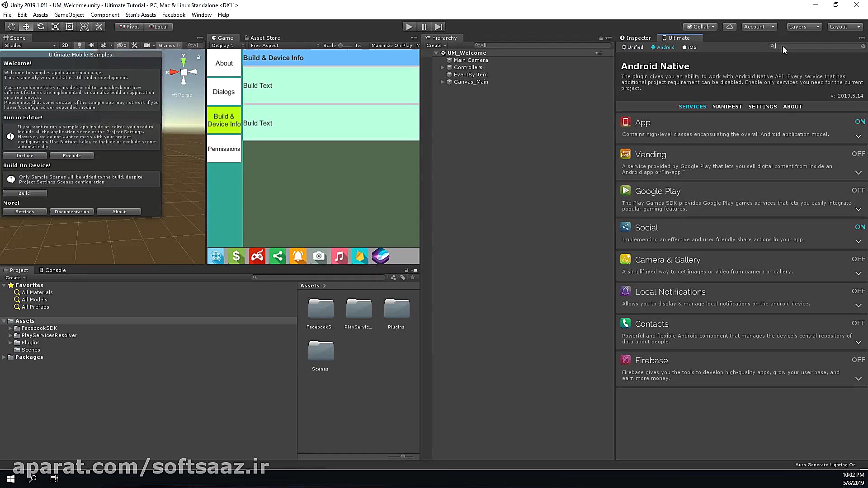Click the dollar sign icon in Game view
This screenshot has height=488, width=868.
(236, 256)
